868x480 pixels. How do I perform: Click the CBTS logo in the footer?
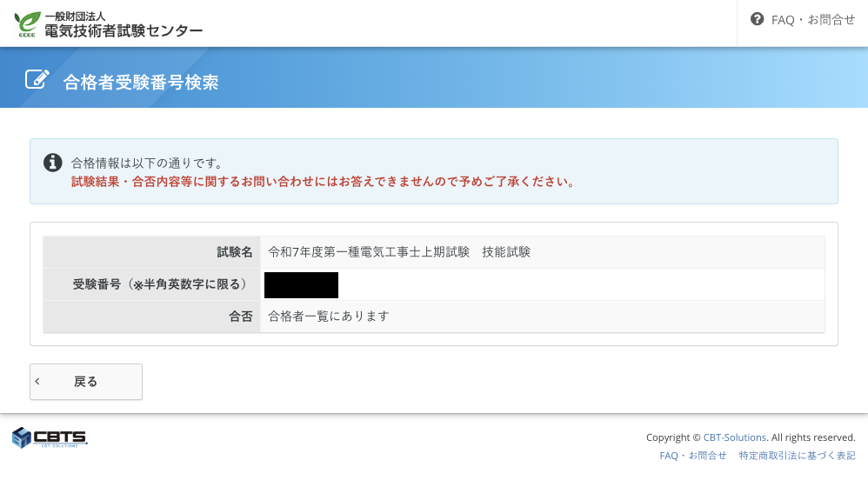coord(50,437)
